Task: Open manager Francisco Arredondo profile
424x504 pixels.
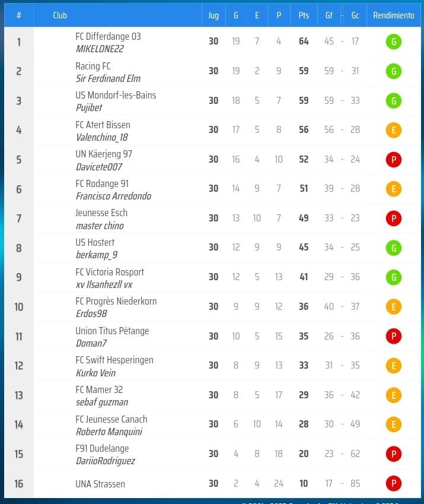Action: (x=113, y=196)
